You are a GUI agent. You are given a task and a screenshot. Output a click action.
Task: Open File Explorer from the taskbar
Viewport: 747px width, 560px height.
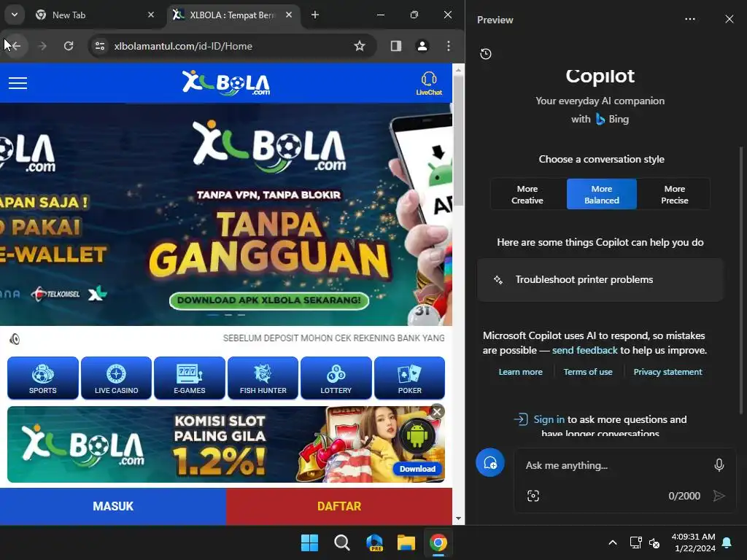pos(406,542)
